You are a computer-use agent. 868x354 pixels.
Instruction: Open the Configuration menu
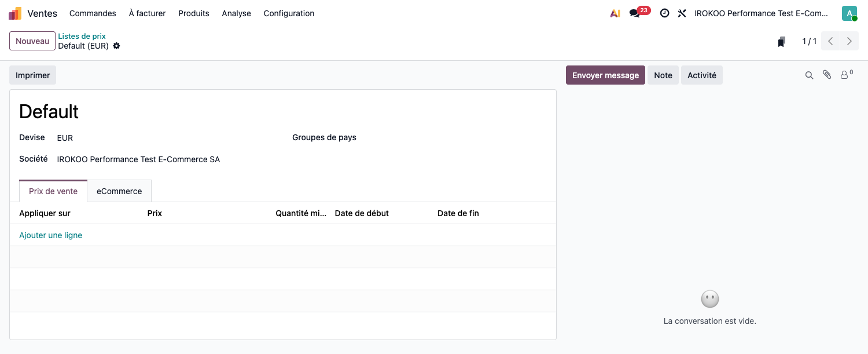point(289,13)
